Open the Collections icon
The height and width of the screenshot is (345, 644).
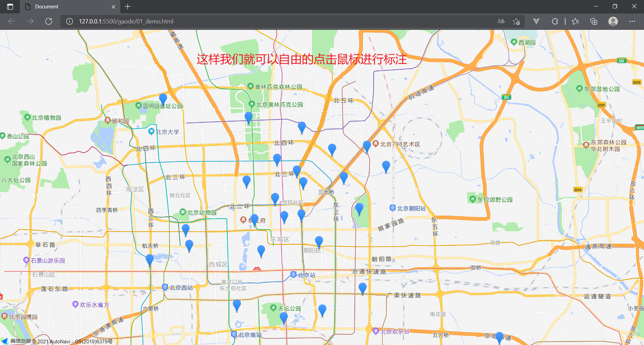tap(594, 21)
